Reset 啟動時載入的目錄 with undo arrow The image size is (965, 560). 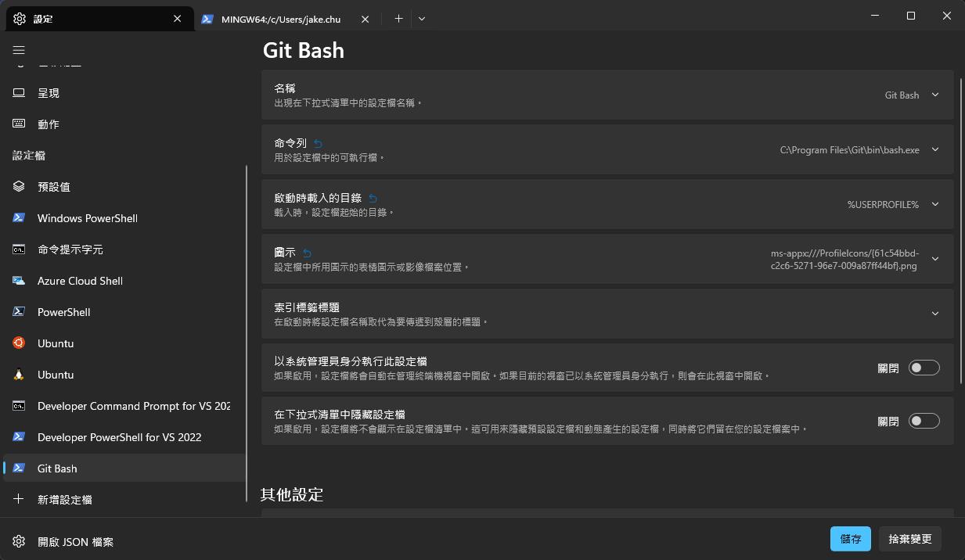point(373,199)
